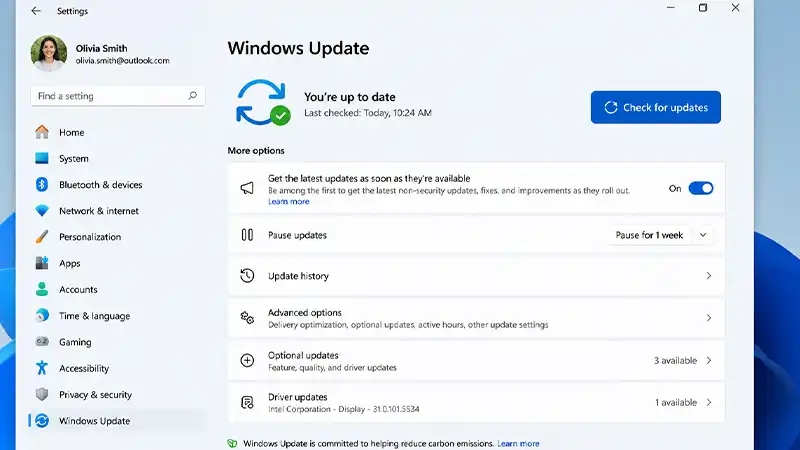The width and height of the screenshot is (800, 450).
Task: Expand the pause duration dropdown arrow
Action: click(703, 235)
